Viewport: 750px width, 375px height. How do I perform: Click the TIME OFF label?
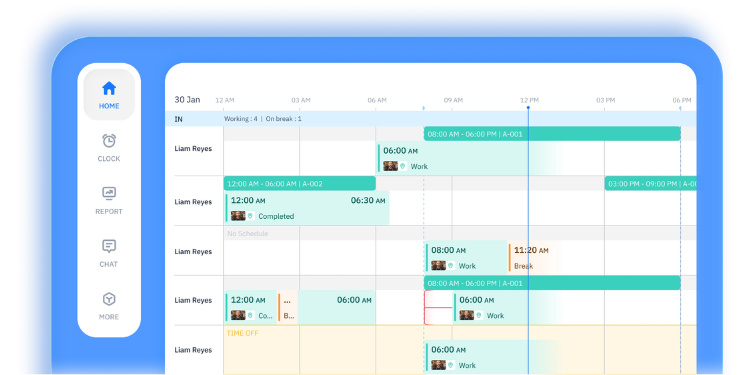click(242, 333)
